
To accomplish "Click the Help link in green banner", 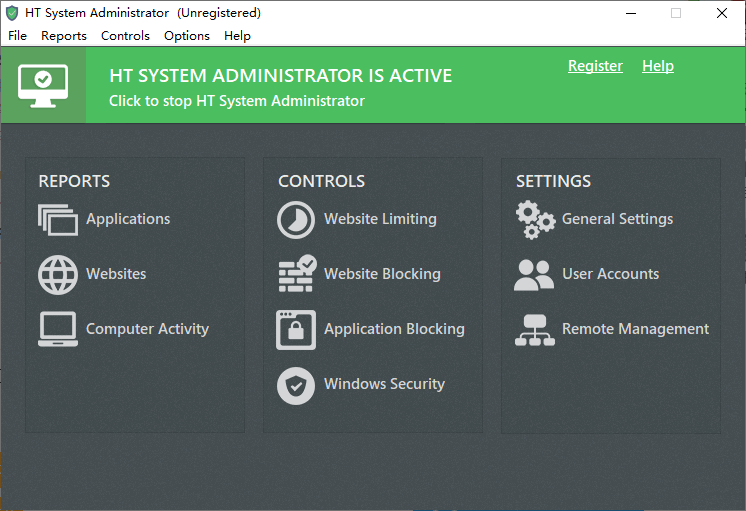I will tap(657, 66).
